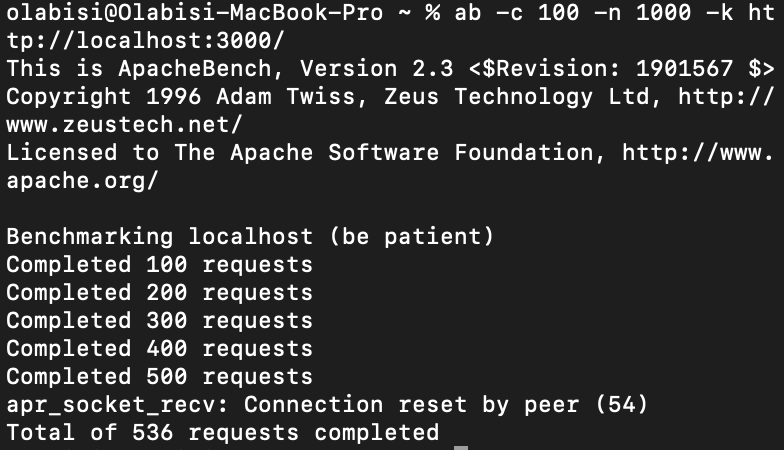Click the 'Benchmarking localhost (be patient)' line
The image size is (784, 450).
click(x=250, y=237)
